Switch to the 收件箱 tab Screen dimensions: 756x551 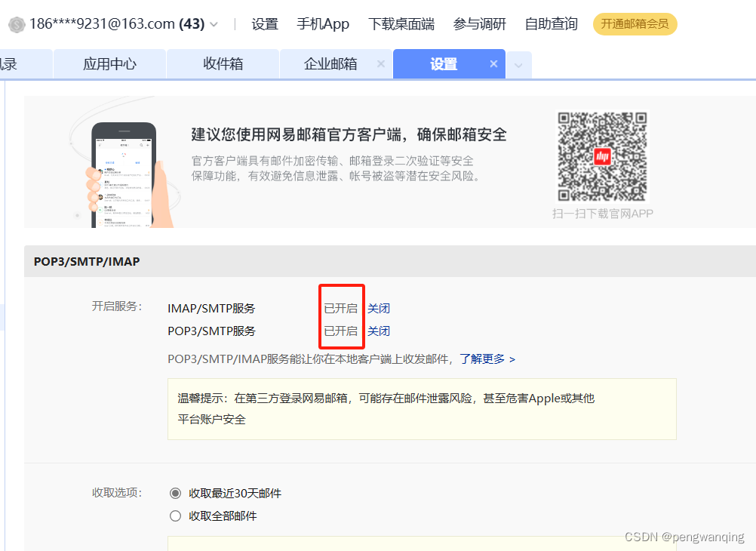pyautogui.click(x=223, y=63)
